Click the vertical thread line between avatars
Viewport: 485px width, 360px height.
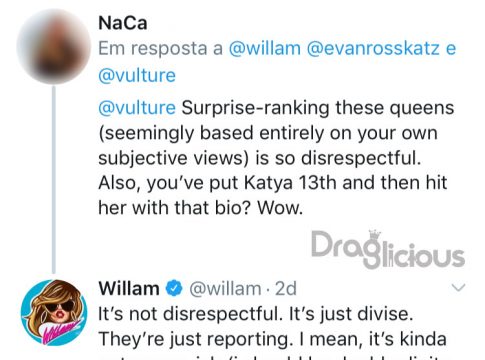pos(54,180)
